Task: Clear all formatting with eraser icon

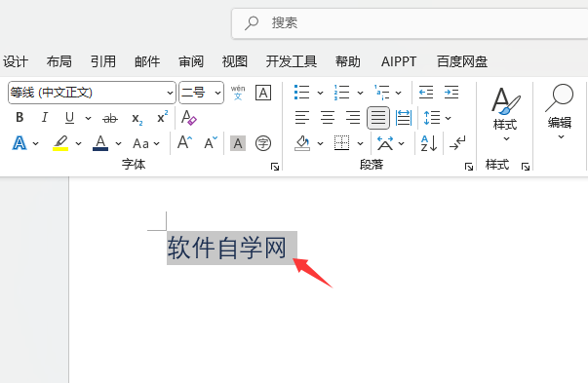Action: click(x=188, y=118)
